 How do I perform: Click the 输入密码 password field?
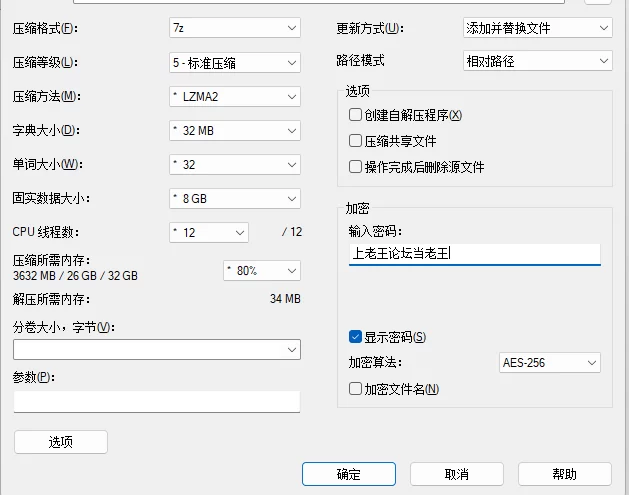point(474,254)
